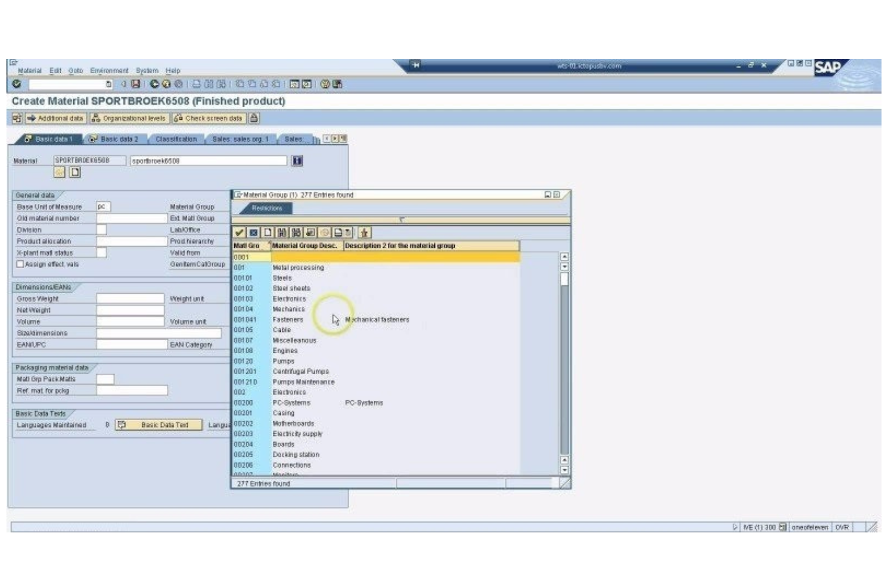
Task: Click the document icon below Material field
Action: pos(74,172)
